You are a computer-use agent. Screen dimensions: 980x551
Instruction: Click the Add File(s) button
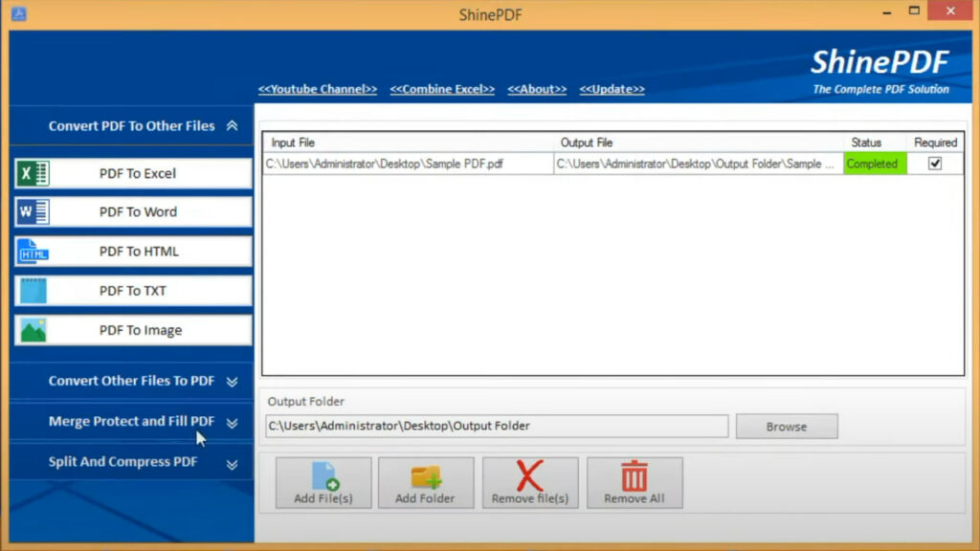click(x=323, y=482)
